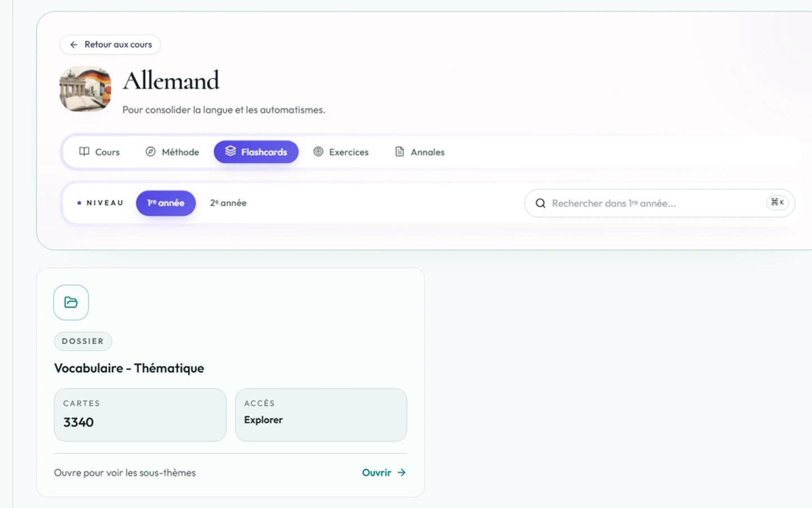
Task: Click the Accès Explorer box
Action: tap(321, 415)
